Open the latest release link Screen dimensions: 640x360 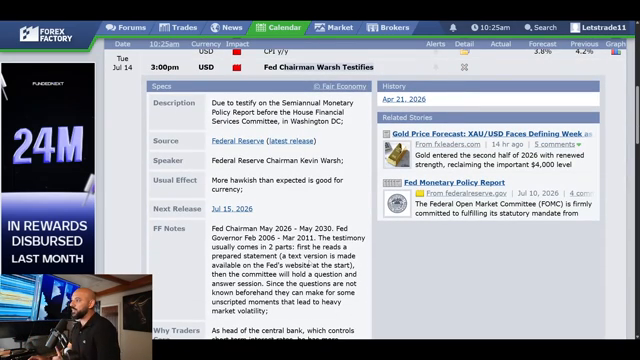[x=291, y=141]
